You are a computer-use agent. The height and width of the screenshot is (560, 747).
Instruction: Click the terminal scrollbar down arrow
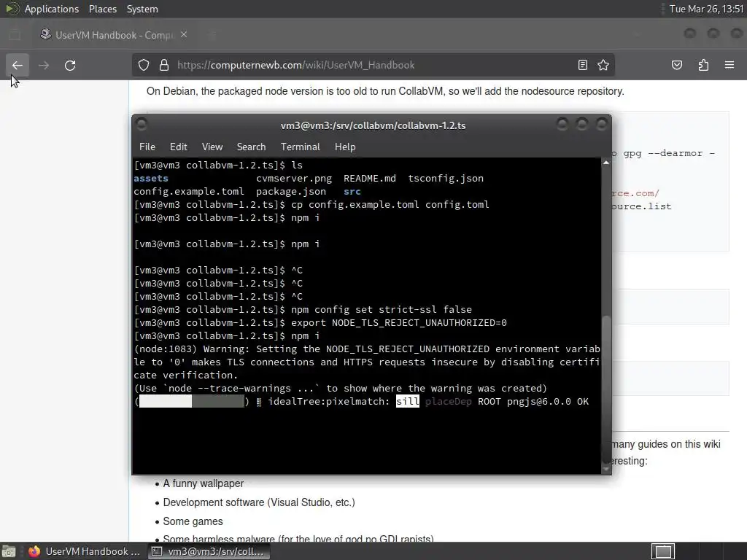[606, 469]
